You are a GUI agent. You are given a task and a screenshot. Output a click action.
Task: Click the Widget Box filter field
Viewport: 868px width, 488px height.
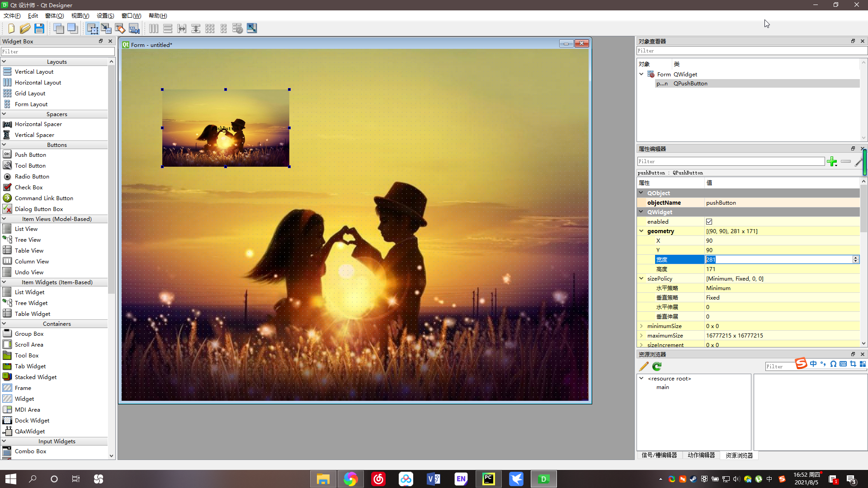coord(57,52)
